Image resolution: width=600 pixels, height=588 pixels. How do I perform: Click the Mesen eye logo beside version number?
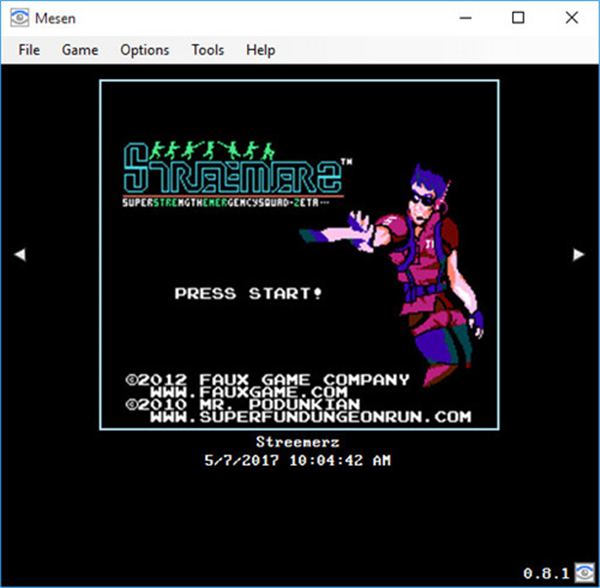584,573
